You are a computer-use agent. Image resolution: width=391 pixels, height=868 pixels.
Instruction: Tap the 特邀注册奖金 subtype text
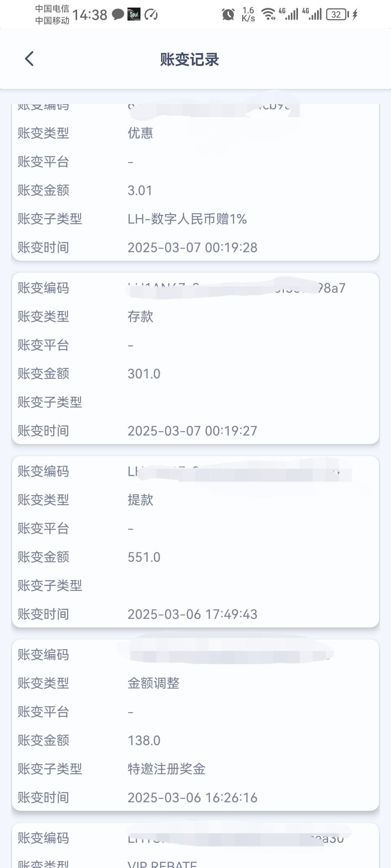pos(167,769)
